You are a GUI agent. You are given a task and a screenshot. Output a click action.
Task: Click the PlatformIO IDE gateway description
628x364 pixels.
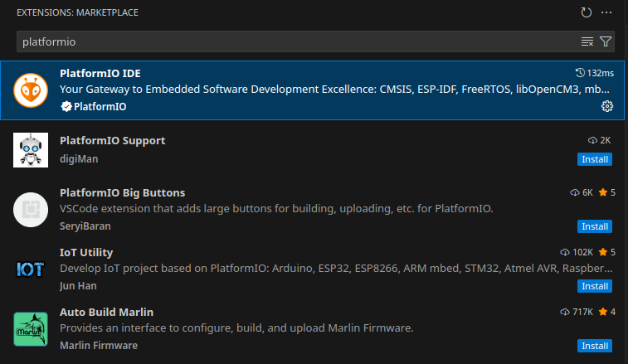[335, 90]
